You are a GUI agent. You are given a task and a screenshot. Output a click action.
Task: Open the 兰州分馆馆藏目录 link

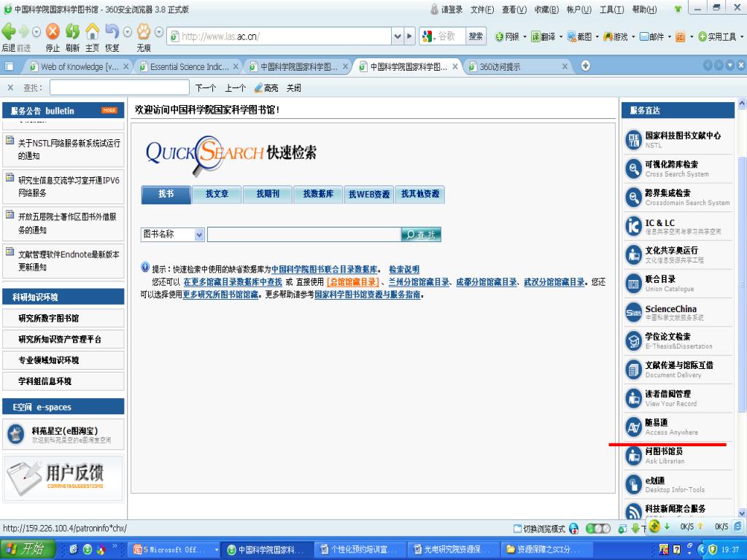click(419, 282)
